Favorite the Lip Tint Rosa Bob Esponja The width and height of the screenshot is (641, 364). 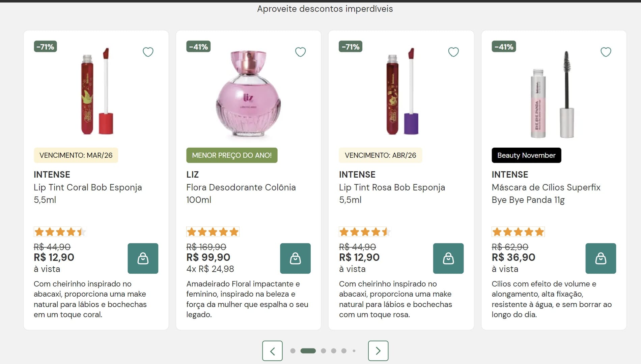[453, 52]
